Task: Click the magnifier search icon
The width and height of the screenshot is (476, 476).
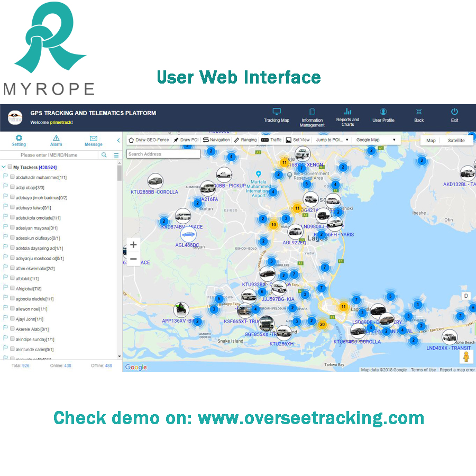Action: pyautogui.click(x=104, y=155)
